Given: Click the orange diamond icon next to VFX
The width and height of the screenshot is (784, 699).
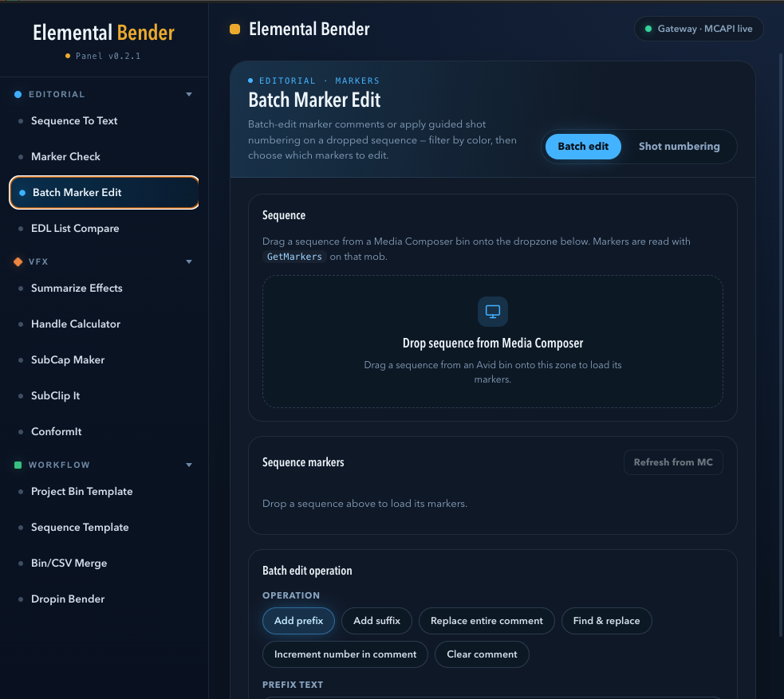Looking at the screenshot, I should click(x=18, y=261).
